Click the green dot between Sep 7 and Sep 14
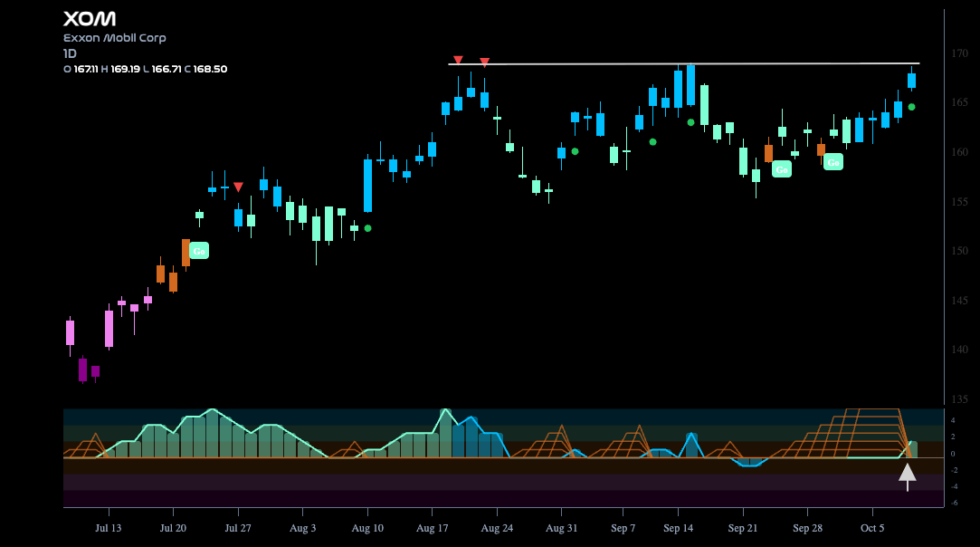 coord(652,142)
